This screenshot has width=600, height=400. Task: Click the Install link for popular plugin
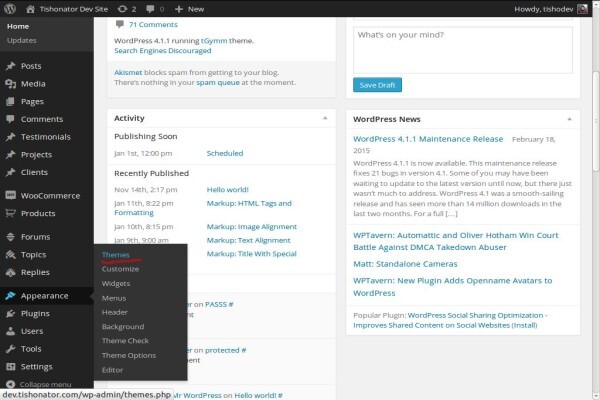pos(524,325)
